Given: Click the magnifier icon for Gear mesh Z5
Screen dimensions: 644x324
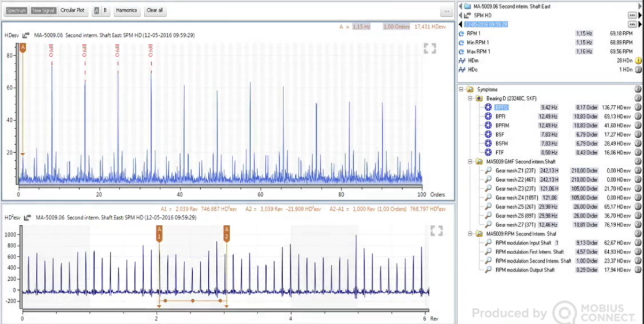Looking at the screenshot, I should (488, 206).
